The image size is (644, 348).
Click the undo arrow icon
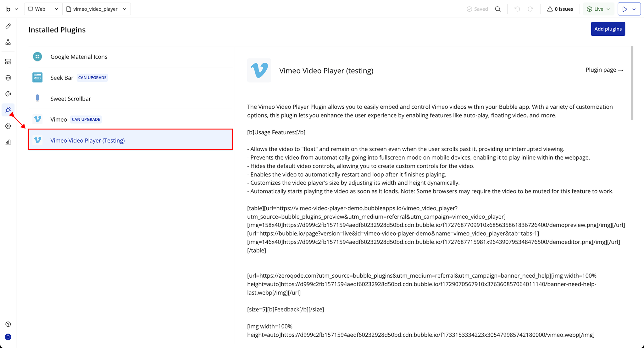pos(517,9)
